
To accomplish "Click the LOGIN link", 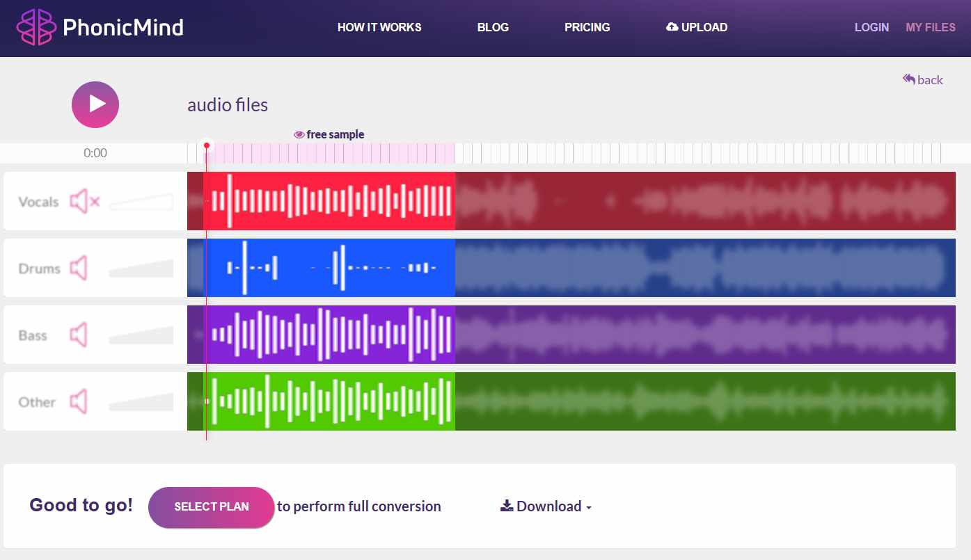I will [x=871, y=28].
